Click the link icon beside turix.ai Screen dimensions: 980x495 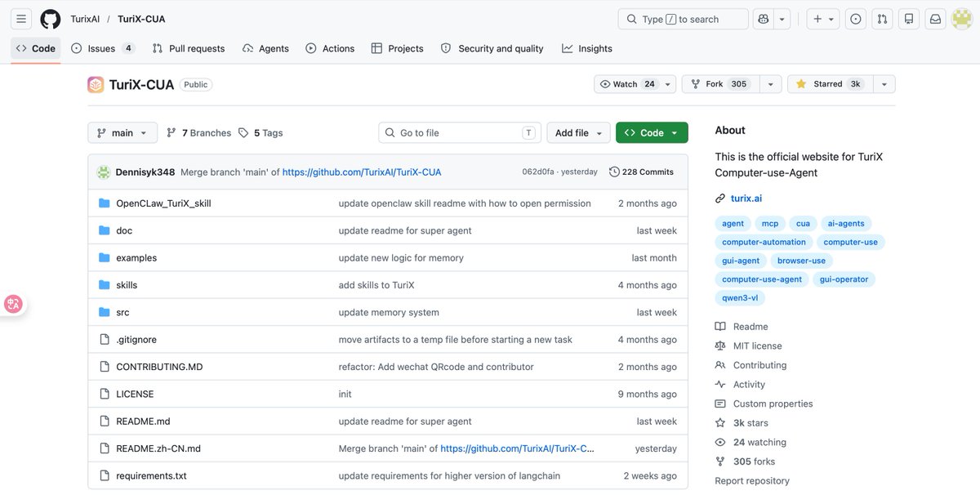[x=720, y=198]
